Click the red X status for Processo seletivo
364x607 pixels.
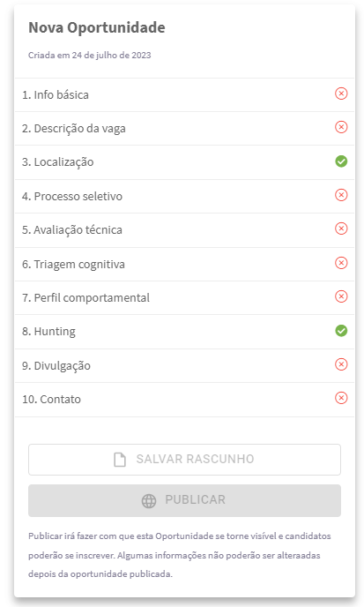point(341,195)
